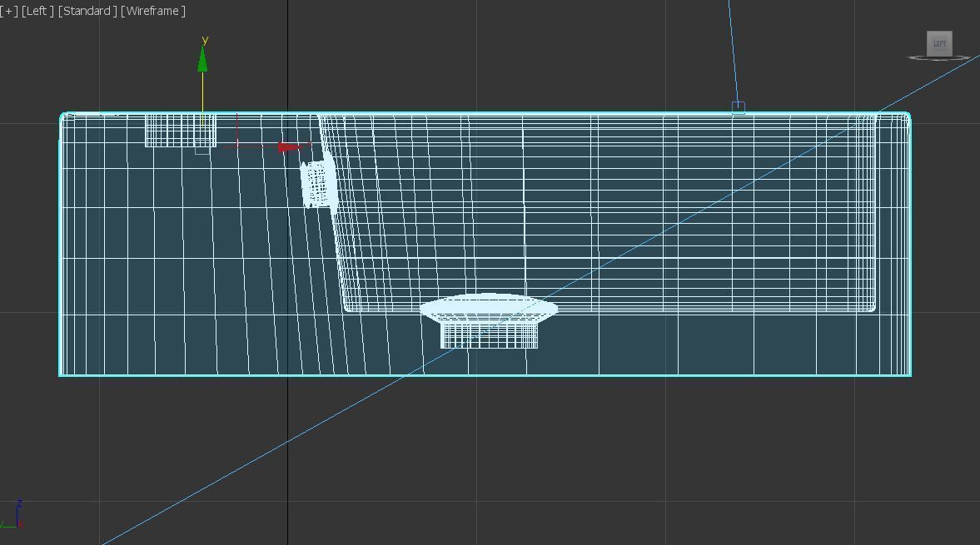Open the [Standard] shading quality menu
This screenshot has width=980, height=545.
(87, 11)
